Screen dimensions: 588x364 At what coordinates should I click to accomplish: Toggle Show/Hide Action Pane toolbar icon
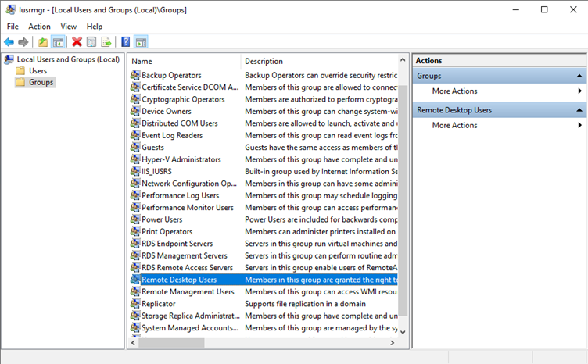141,42
